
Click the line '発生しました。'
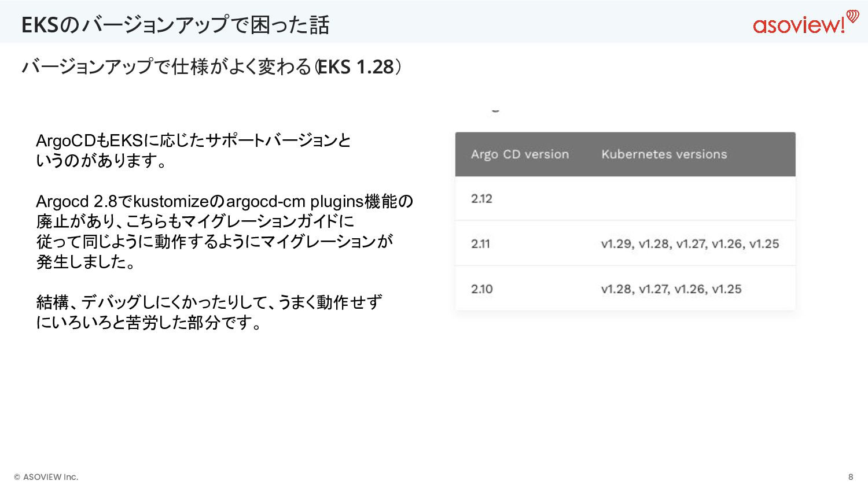click(x=87, y=262)
